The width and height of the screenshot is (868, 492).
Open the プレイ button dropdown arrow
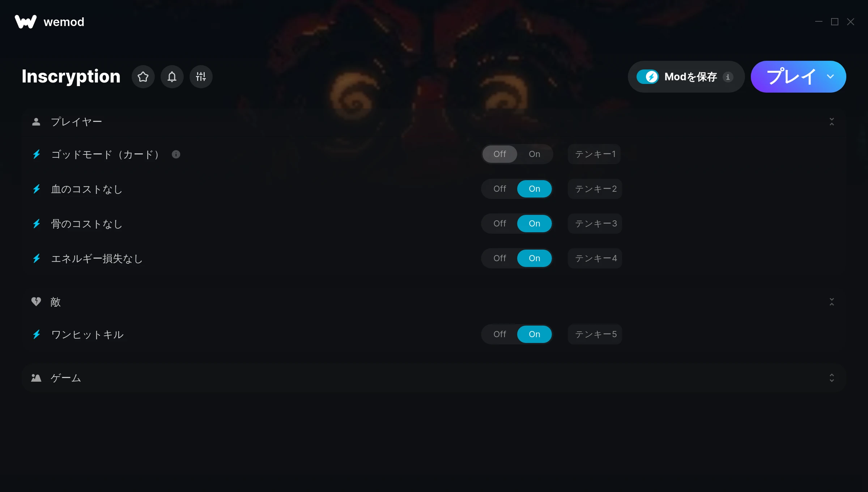click(x=830, y=77)
